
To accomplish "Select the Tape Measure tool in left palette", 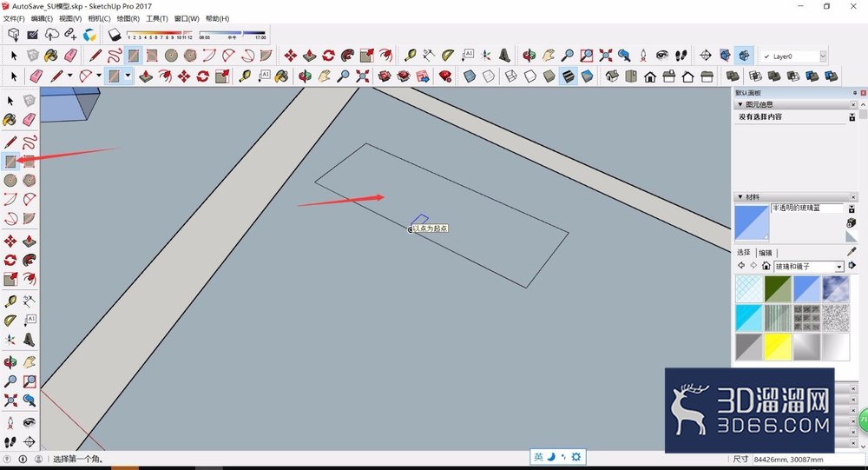I will point(10,301).
